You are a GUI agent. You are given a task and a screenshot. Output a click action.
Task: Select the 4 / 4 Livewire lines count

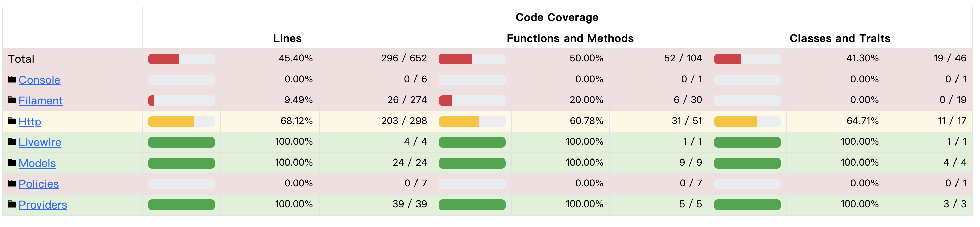(x=415, y=142)
